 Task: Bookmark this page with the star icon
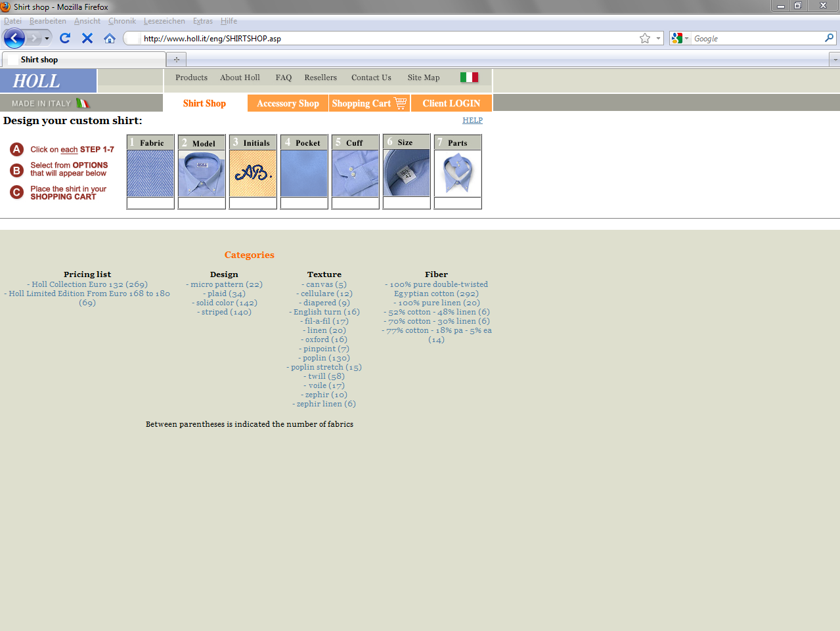pos(645,38)
